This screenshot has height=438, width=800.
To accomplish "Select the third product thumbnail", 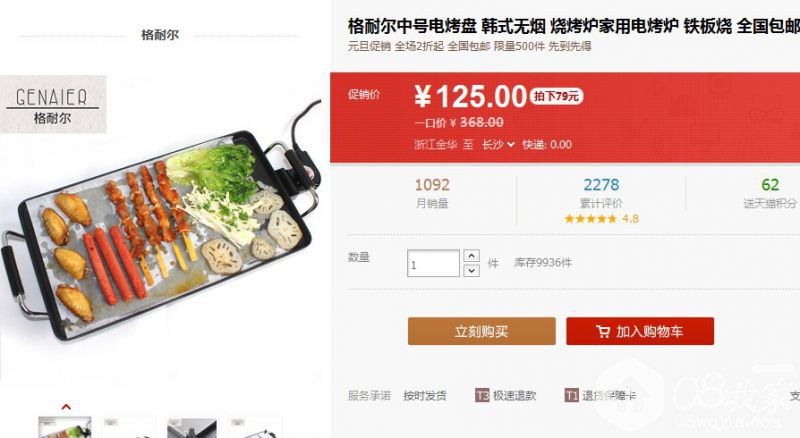I will (x=192, y=428).
